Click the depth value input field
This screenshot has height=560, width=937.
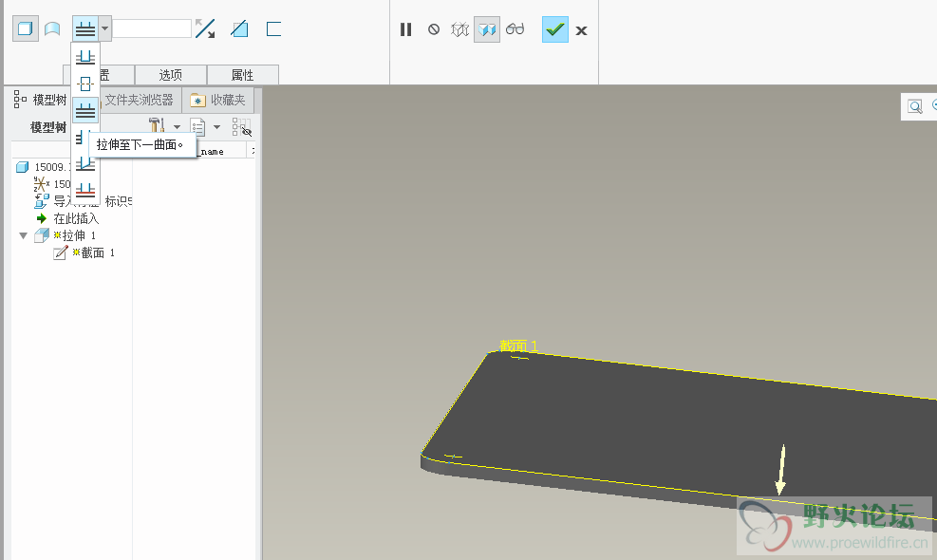pos(152,28)
